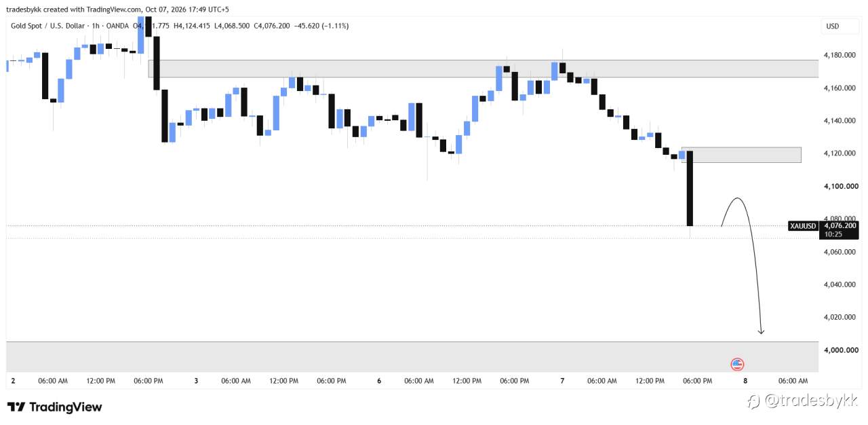Viewport: 868px width, 425px height.
Task: Click the close value C4,076.200
Action: [x=272, y=26]
